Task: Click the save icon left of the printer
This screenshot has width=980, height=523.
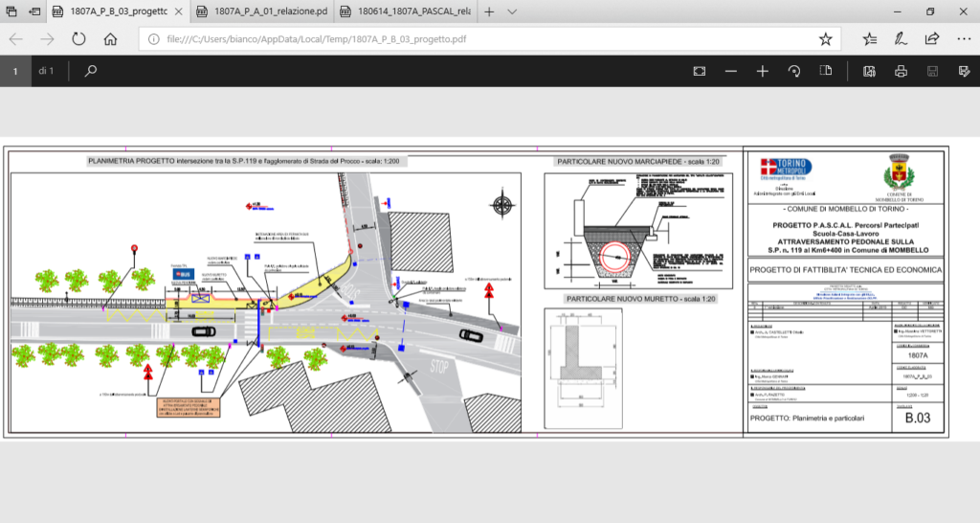Action: pyautogui.click(x=931, y=71)
